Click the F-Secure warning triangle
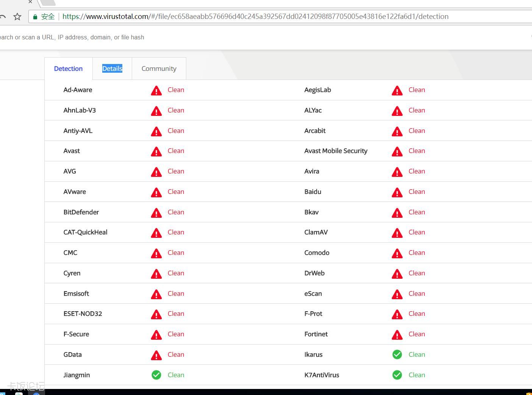The image size is (532, 395). click(x=156, y=335)
